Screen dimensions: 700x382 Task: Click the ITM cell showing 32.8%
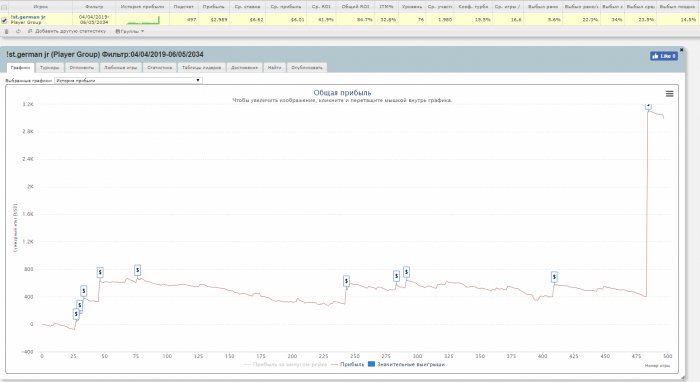[386, 20]
